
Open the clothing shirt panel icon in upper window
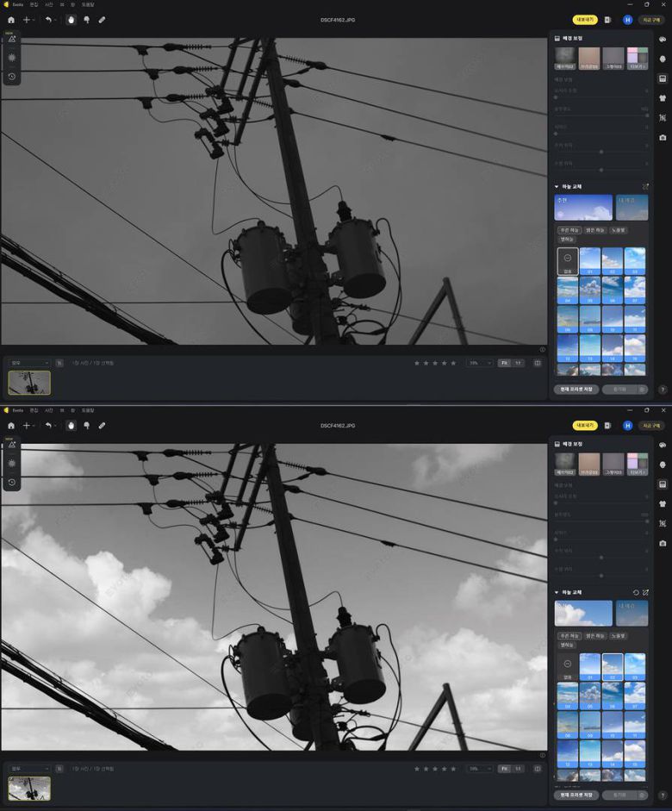(x=662, y=97)
